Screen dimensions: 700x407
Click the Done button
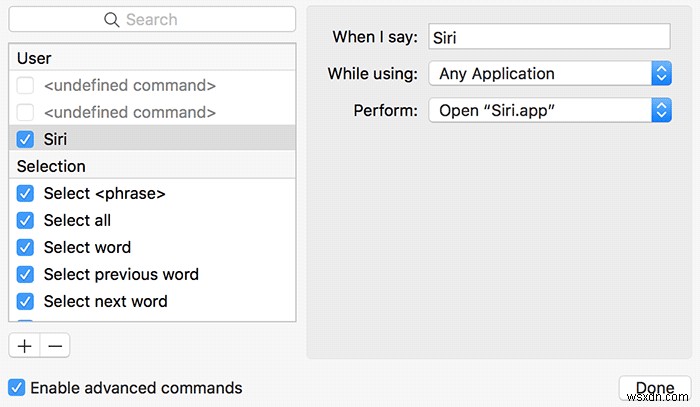655,388
